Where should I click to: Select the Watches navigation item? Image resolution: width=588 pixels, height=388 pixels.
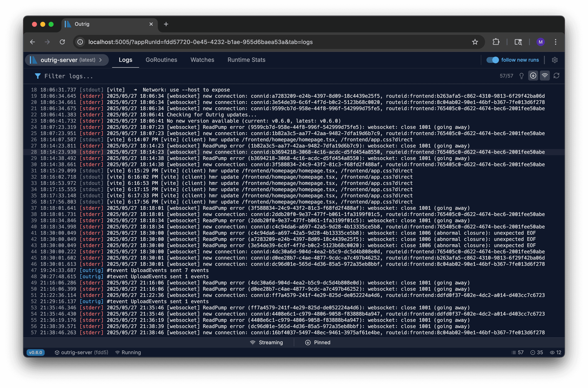click(x=202, y=60)
